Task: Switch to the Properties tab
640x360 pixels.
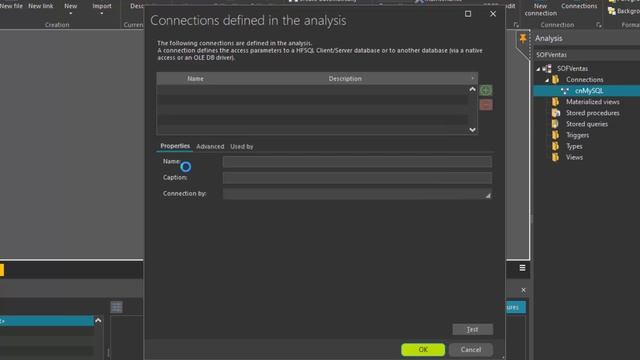Action: [175, 146]
